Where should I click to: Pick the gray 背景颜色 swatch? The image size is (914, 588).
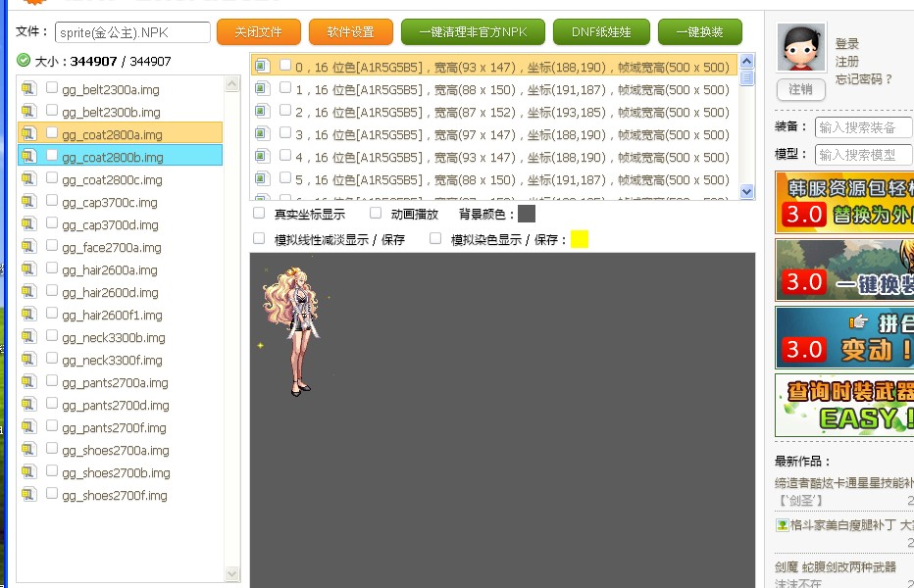[527, 214]
